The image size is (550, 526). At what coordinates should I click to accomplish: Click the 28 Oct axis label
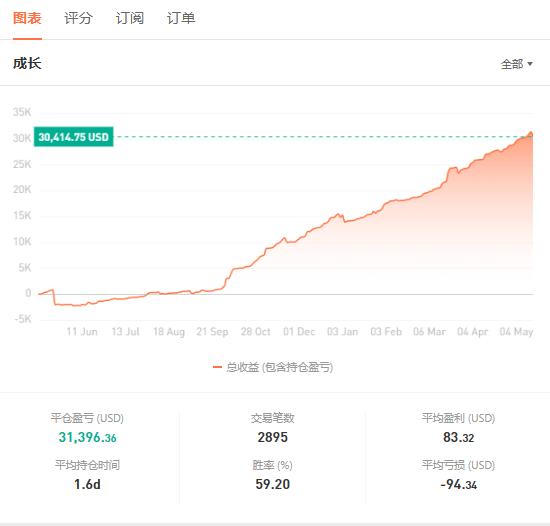(256, 331)
